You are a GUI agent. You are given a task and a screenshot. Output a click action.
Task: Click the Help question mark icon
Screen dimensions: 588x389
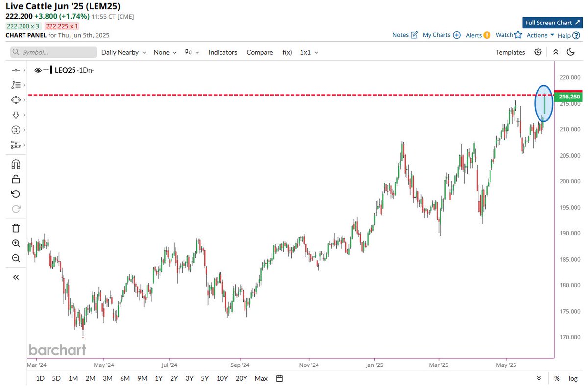point(576,35)
